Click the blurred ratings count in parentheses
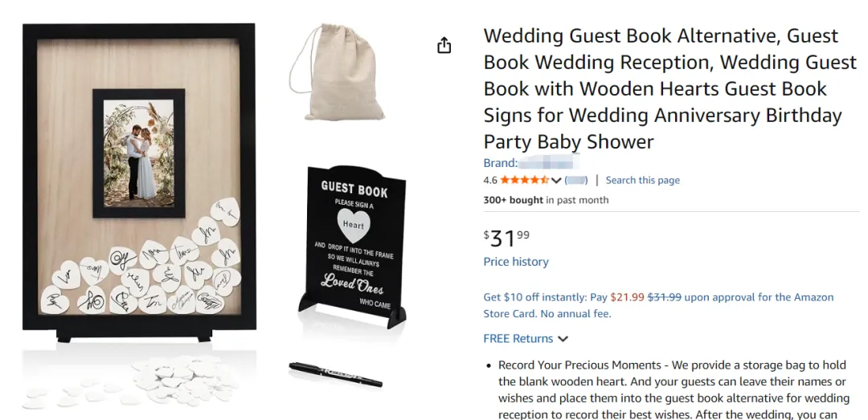 pos(576,180)
